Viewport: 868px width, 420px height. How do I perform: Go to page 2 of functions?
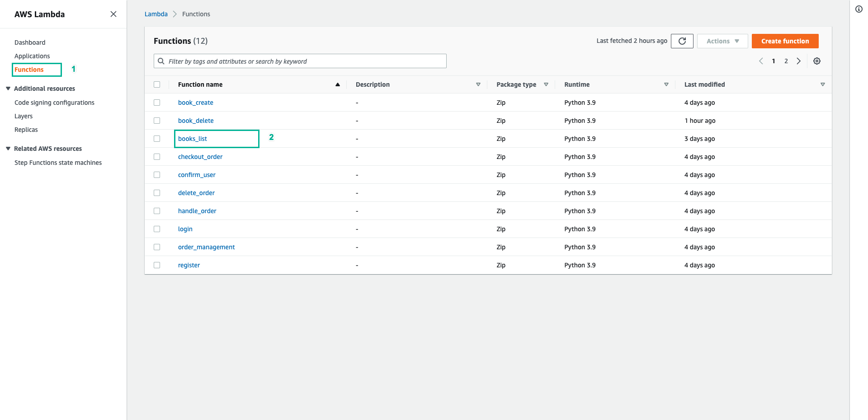coord(786,61)
